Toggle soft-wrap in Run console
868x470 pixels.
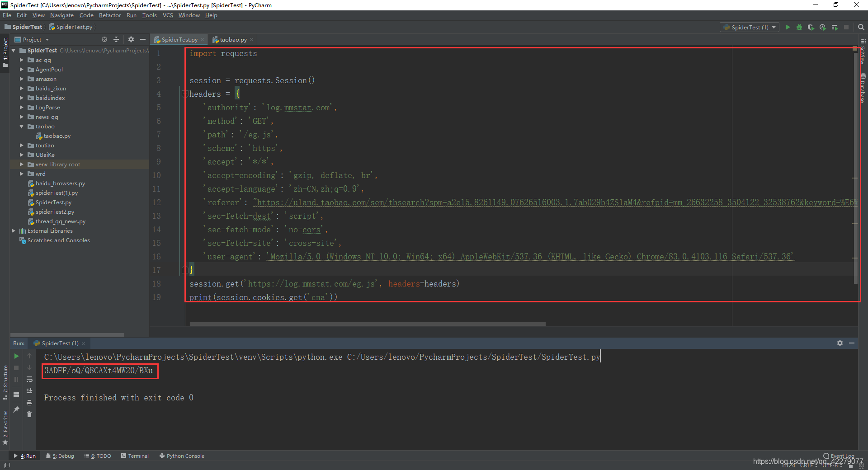pos(29,380)
